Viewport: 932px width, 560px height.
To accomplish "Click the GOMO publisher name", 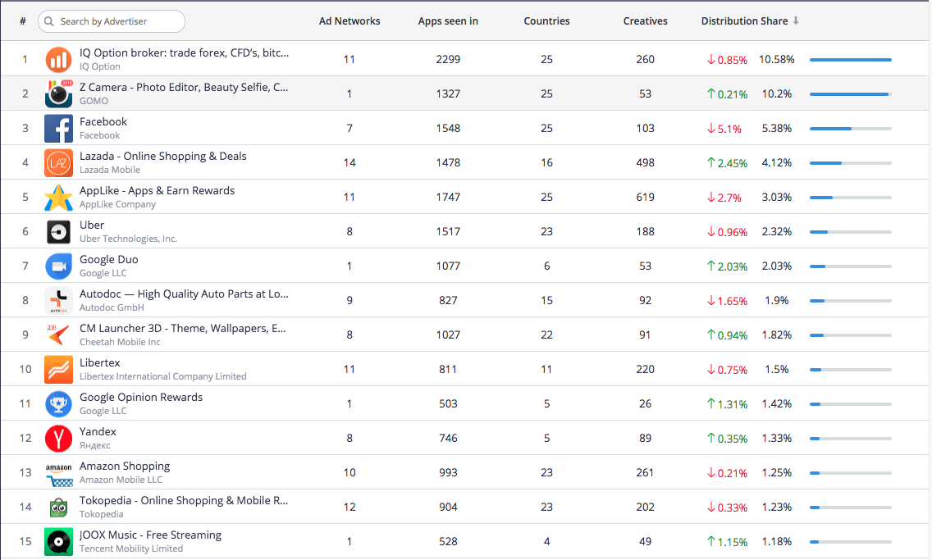I will pyautogui.click(x=94, y=101).
